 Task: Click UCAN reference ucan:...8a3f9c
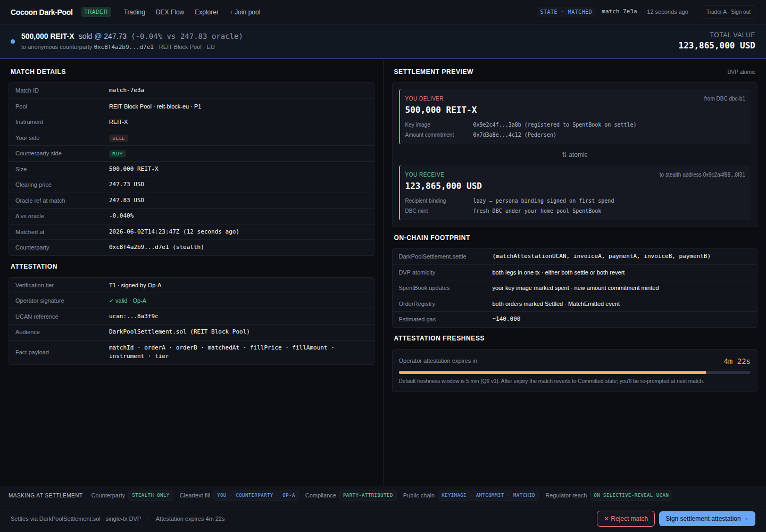point(134,316)
